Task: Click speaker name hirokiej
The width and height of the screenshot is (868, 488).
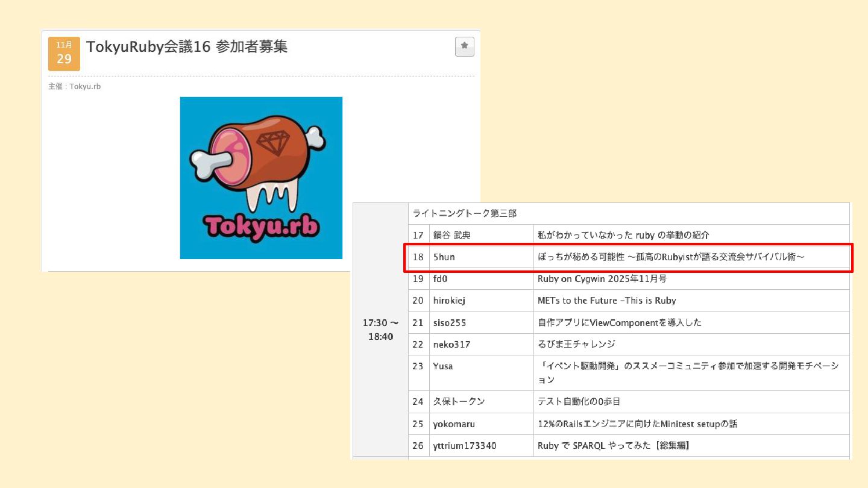Action: (x=449, y=301)
